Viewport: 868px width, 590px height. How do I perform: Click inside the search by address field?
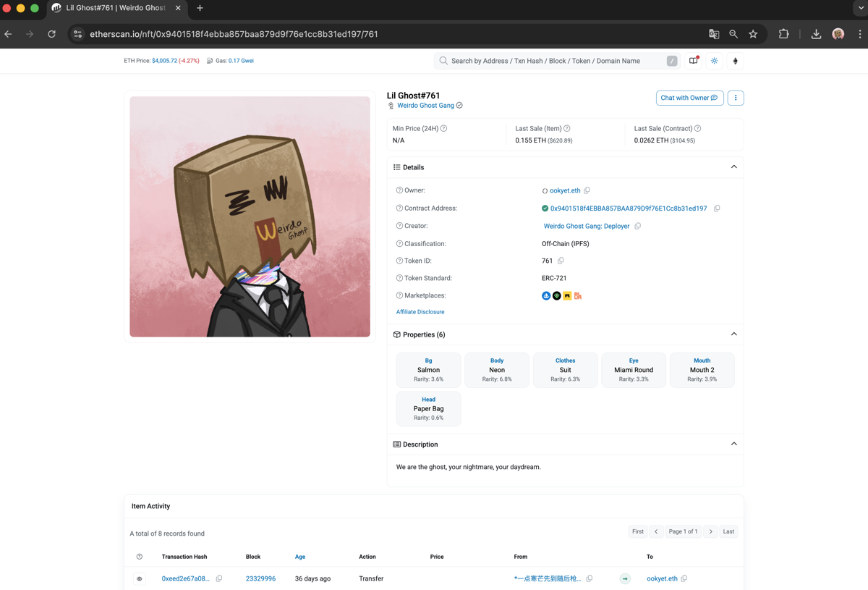557,61
